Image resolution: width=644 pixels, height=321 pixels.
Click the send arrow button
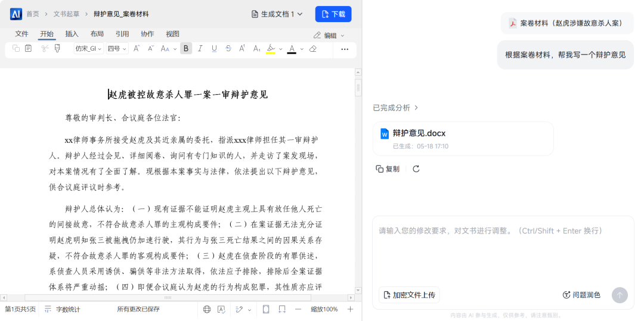click(620, 295)
